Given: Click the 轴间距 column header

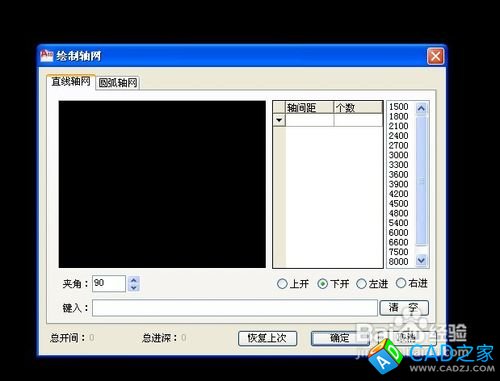Looking at the screenshot, I should pyautogui.click(x=309, y=108).
